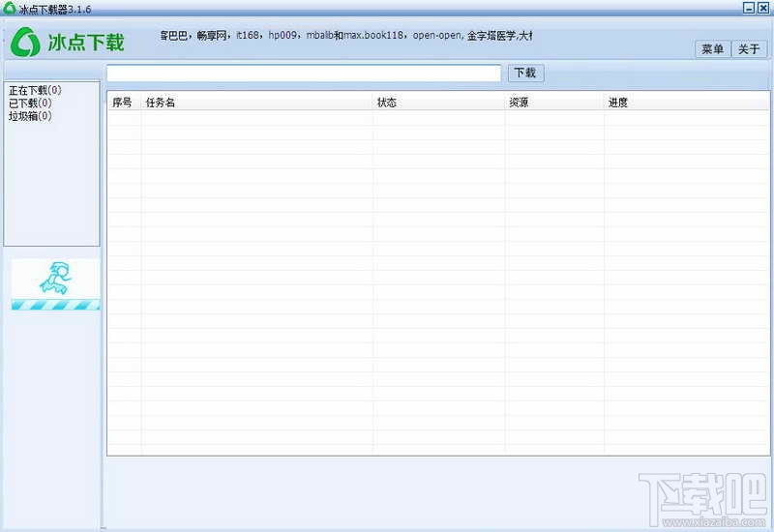Click the running figure animation image
This screenshot has height=532, width=774.
[55, 279]
